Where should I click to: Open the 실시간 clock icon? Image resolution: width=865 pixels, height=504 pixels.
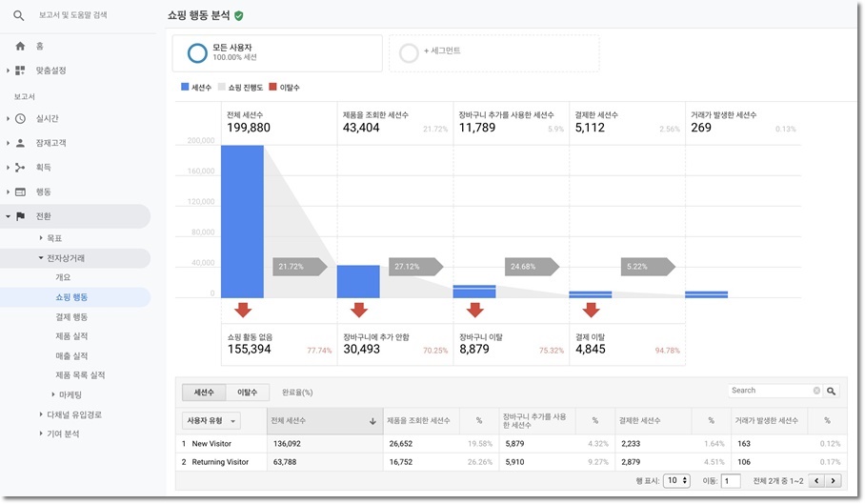(x=20, y=118)
